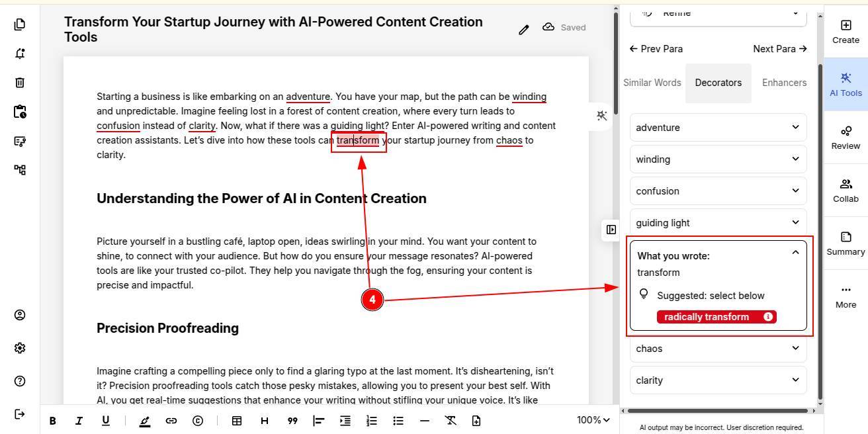Image resolution: width=868 pixels, height=434 pixels.
Task: Toggle the side panel collapse icon
Action: tap(611, 230)
